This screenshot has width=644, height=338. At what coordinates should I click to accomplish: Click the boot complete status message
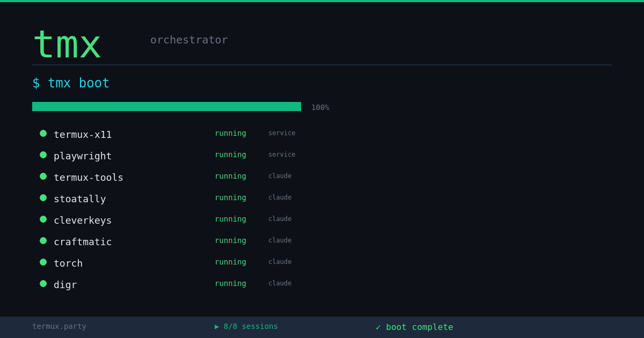pyautogui.click(x=414, y=327)
